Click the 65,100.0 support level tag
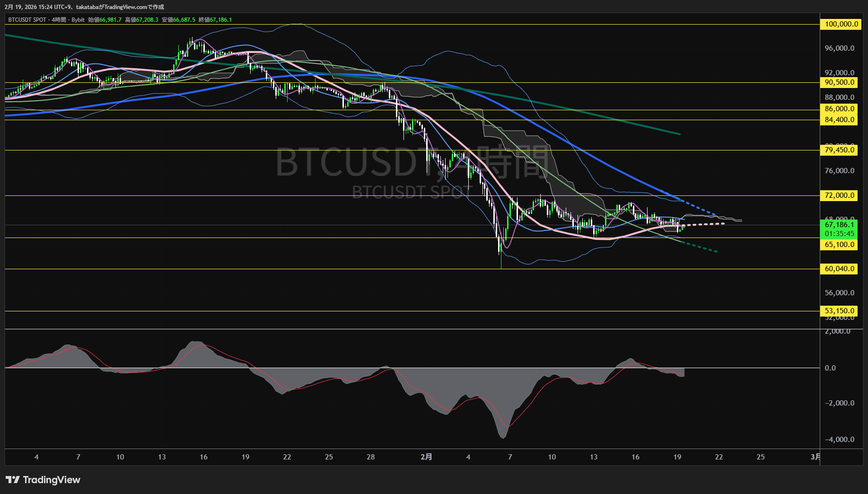 (840, 245)
